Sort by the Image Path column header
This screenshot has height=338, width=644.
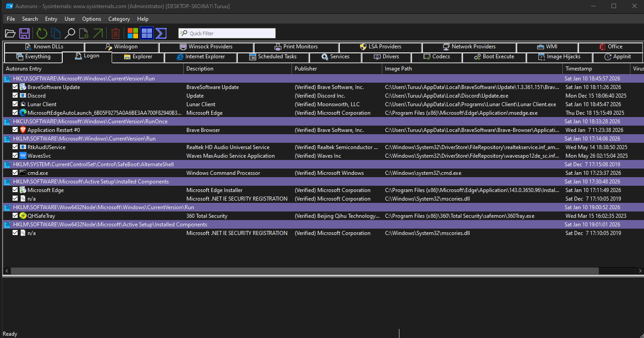pyautogui.click(x=472, y=69)
